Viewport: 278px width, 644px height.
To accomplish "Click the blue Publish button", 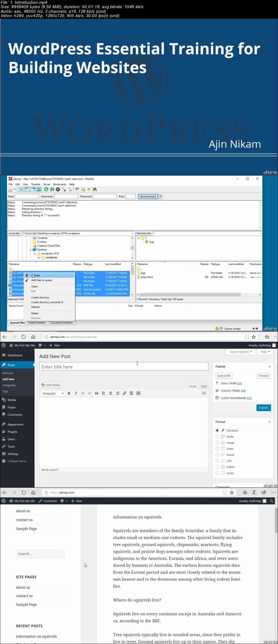I will click(264, 408).
